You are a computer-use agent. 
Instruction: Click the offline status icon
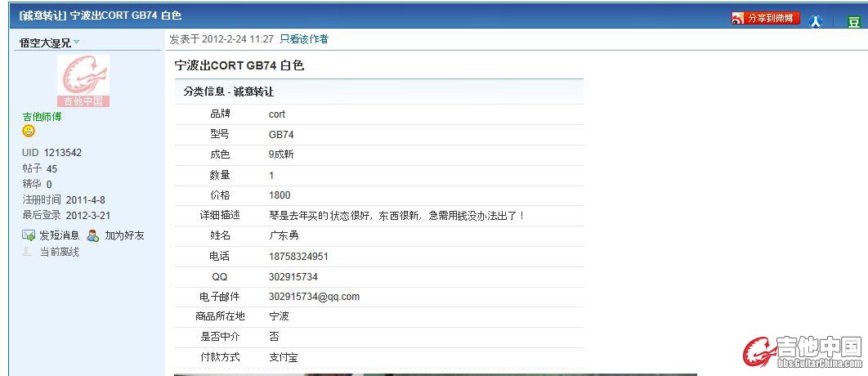click(x=27, y=252)
